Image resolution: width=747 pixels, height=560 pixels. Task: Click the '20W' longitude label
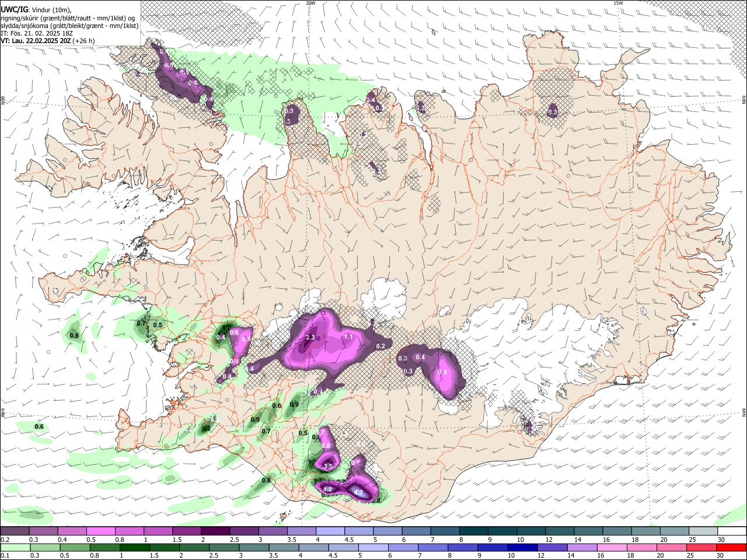click(x=310, y=3)
